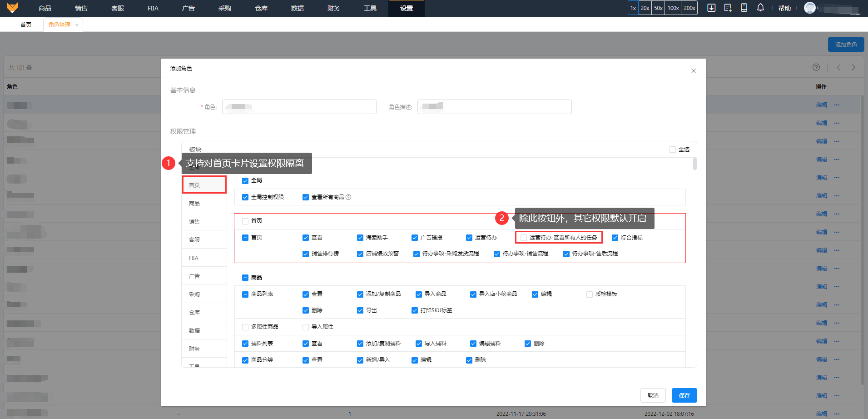Viewport: 868px width, 419px height.
Task: Close the 添加角色 dialog with X
Action: pos(693,71)
